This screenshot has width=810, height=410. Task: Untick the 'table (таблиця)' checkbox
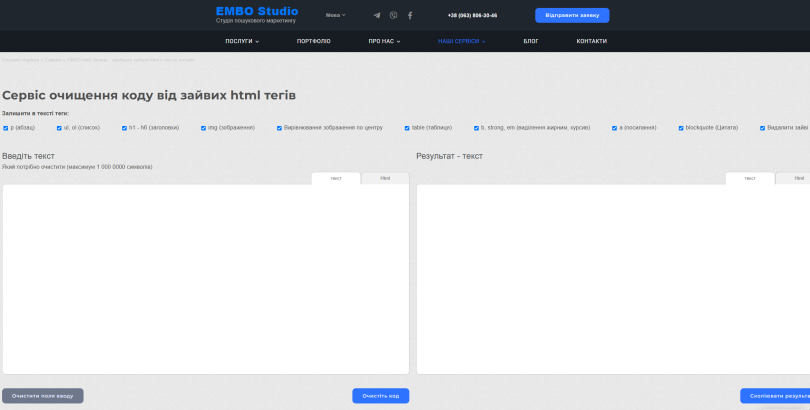tap(407, 128)
